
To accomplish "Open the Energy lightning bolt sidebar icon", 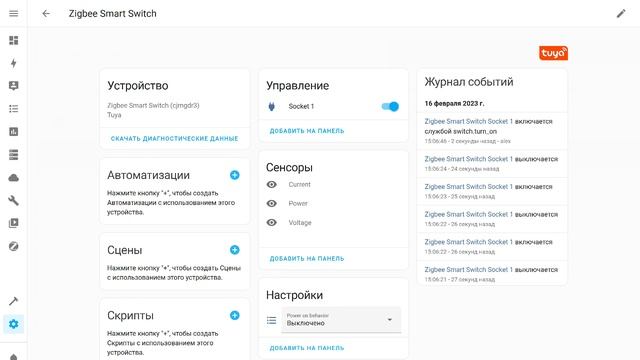I will pyautogui.click(x=13, y=63).
